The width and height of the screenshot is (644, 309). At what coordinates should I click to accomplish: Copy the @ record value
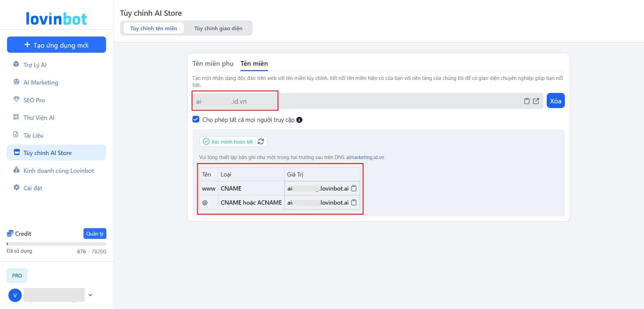[354, 203]
